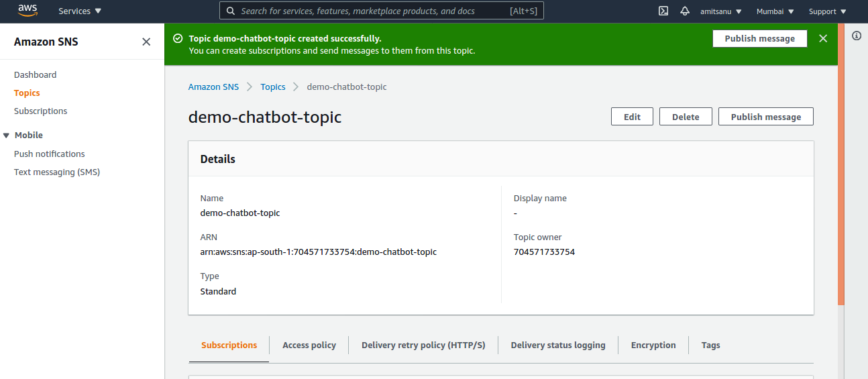Image resolution: width=868 pixels, height=379 pixels.
Task: Switch to the Access policy tab
Action: coord(309,345)
